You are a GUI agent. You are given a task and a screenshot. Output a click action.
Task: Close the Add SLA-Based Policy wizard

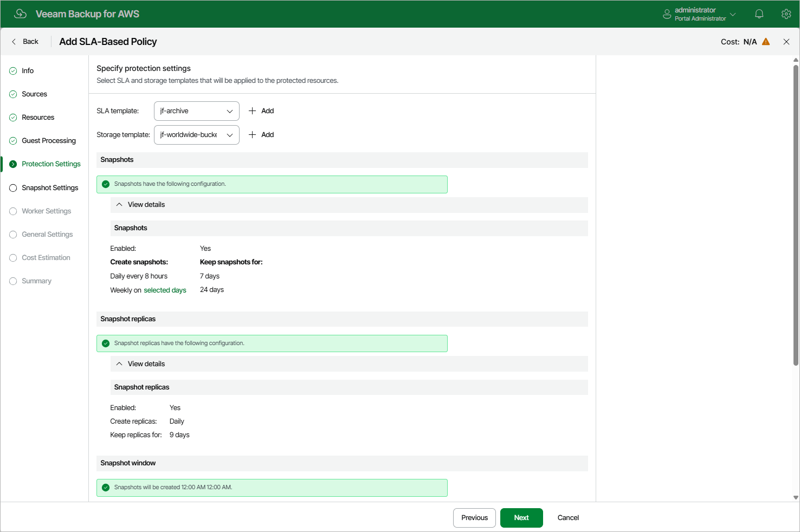coord(786,42)
